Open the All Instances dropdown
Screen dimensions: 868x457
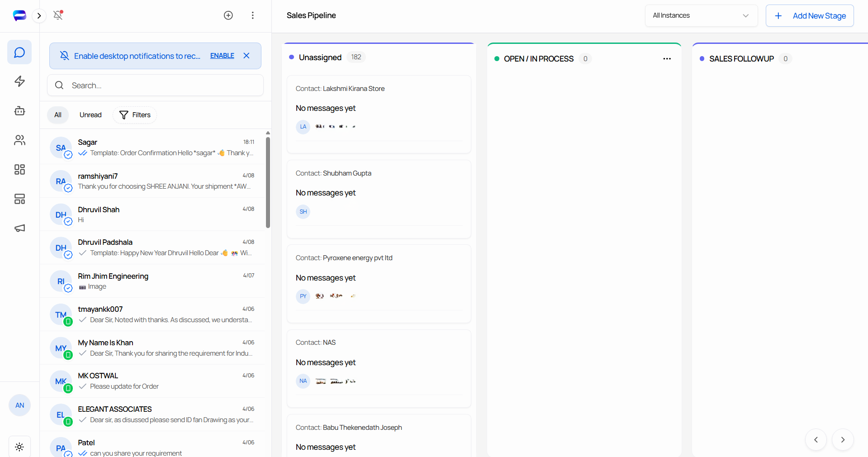tap(701, 15)
